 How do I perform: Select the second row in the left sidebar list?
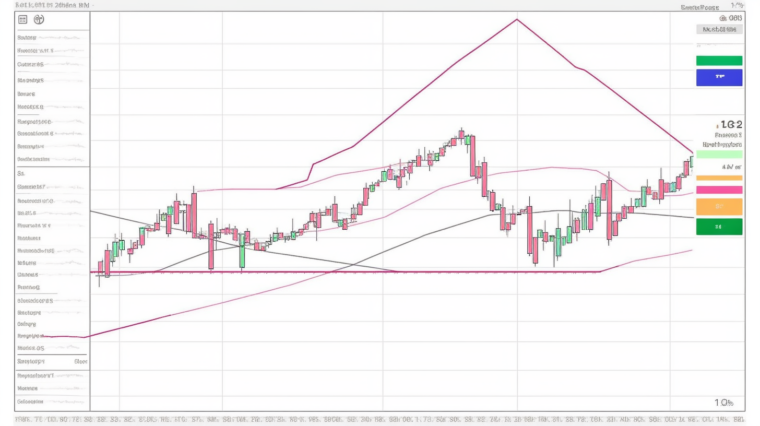[30, 49]
